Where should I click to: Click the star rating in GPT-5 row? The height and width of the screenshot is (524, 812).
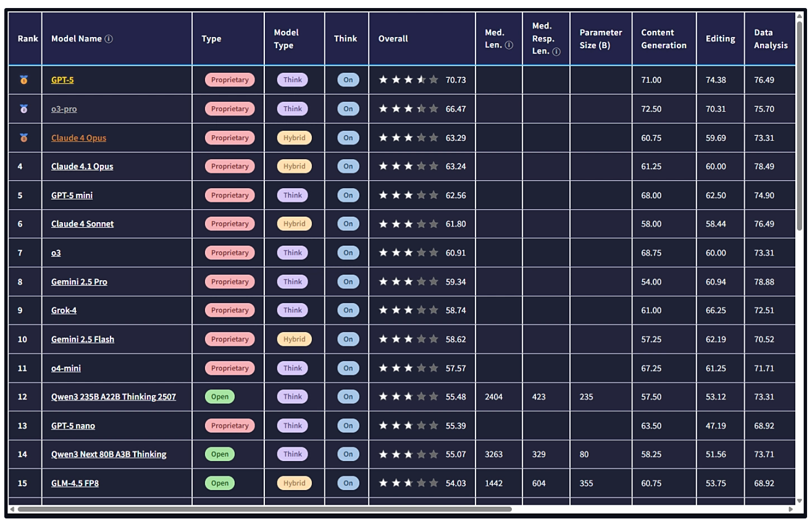[408, 80]
